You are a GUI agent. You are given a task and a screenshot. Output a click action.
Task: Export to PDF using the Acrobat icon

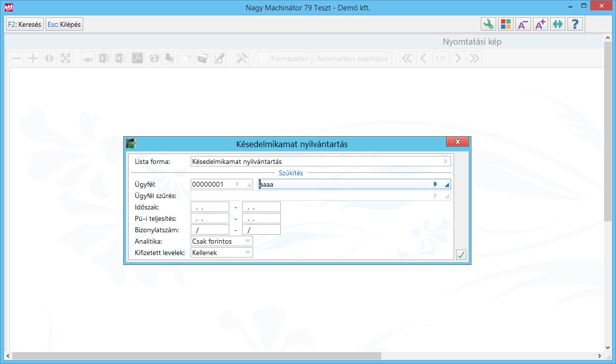[137, 58]
